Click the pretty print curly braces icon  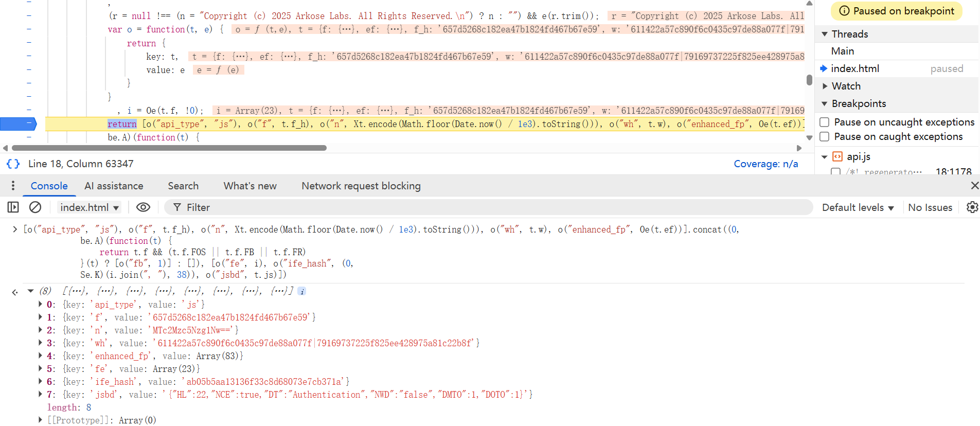[13, 164]
